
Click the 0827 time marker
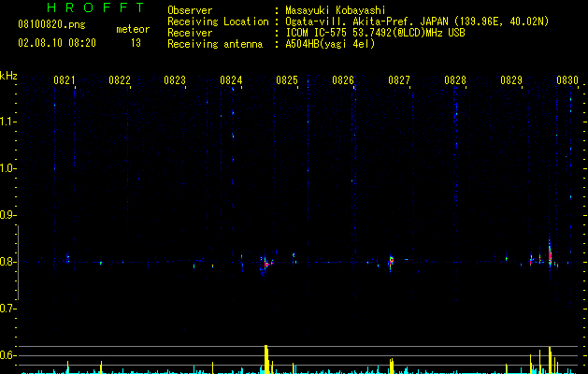399,80
